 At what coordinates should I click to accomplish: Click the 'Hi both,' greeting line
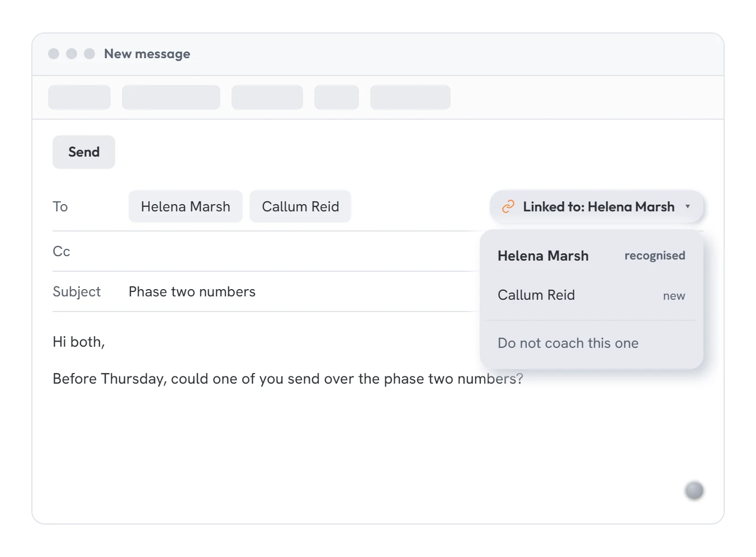pos(79,342)
